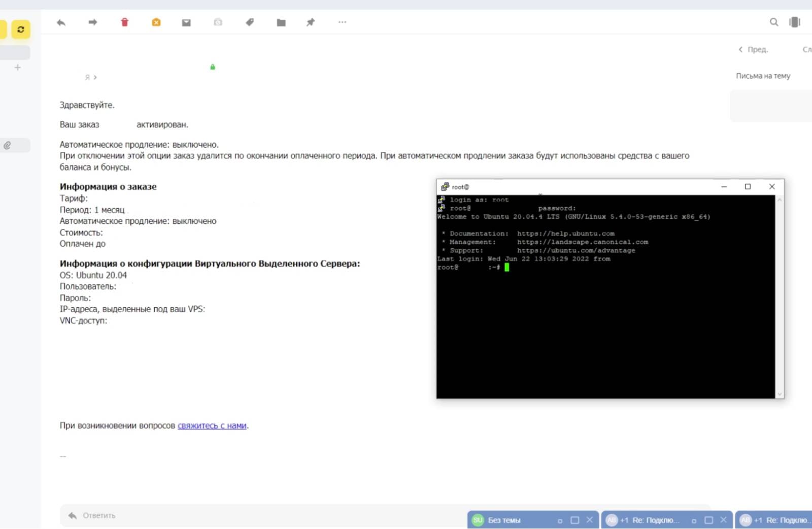
Task: Click the "Тариф:" line in order info
Action: click(x=74, y=199)
